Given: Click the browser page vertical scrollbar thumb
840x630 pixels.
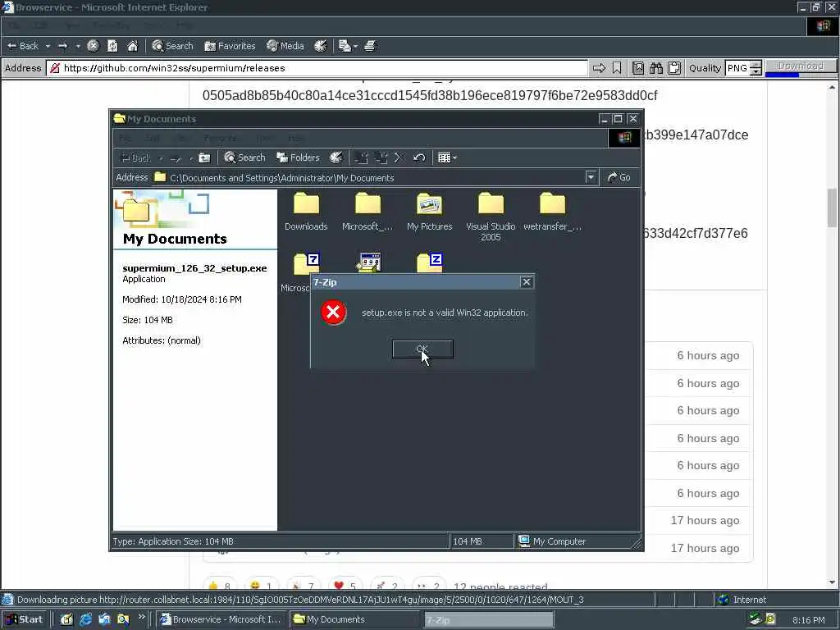Looking at the screenshot, I should point(832,208).
